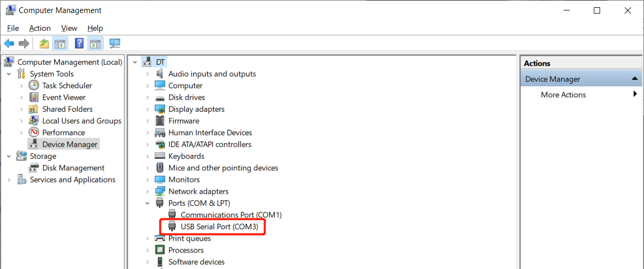Click the Show/Hide Console Tree toolbar icon
The width and height of the screenshot is (644, 269).
click(x=60, y=43)
